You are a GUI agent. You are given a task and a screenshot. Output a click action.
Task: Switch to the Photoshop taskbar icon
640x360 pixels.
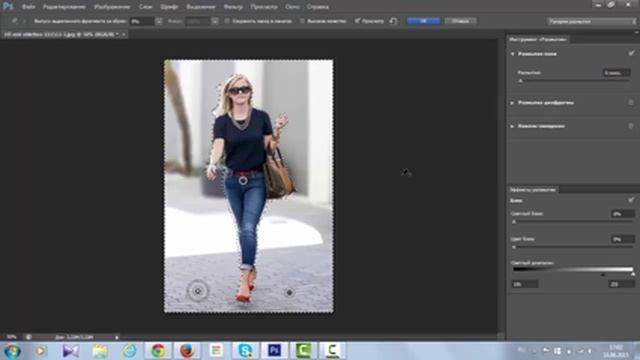(x=274, y=351)
